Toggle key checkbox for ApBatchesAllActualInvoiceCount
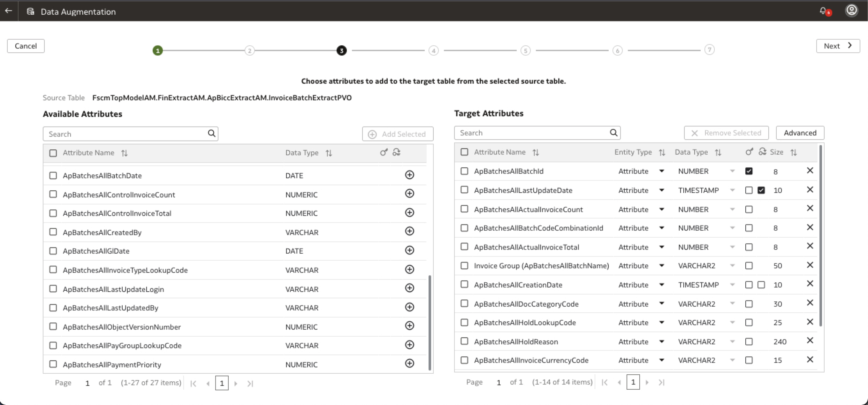 point(749,210)
